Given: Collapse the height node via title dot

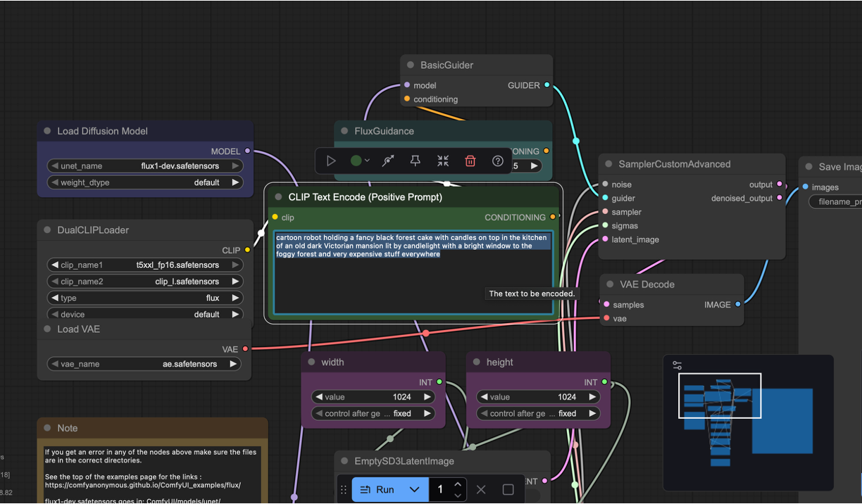Looking at the screenshot, I should point(476,363).
